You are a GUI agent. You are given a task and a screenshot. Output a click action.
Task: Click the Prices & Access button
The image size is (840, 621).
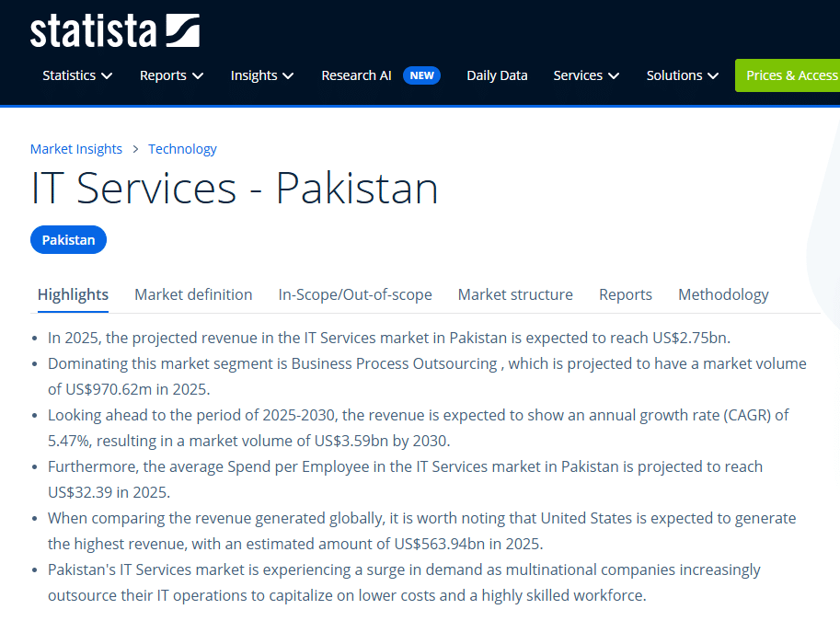coord(788,75)
